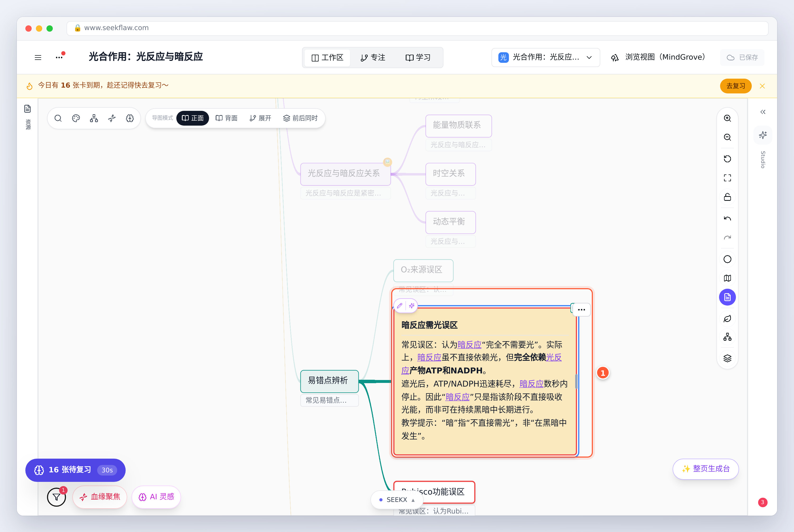This screenshot has width=794, height=532.
Task: Select 展开 mindmap mode
Action: (x=260, y=118)
